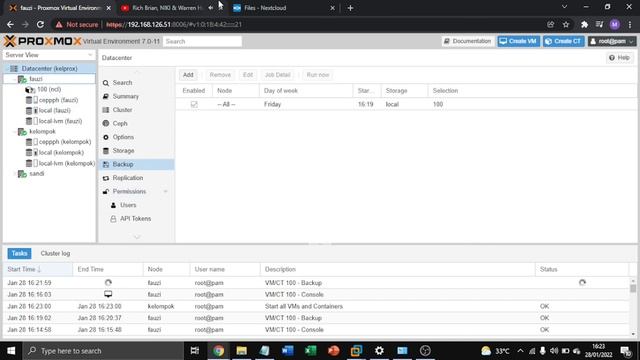Screen dimensions: 640x360
Task: Open the browser extensions menu
Action: coord(584,24)
